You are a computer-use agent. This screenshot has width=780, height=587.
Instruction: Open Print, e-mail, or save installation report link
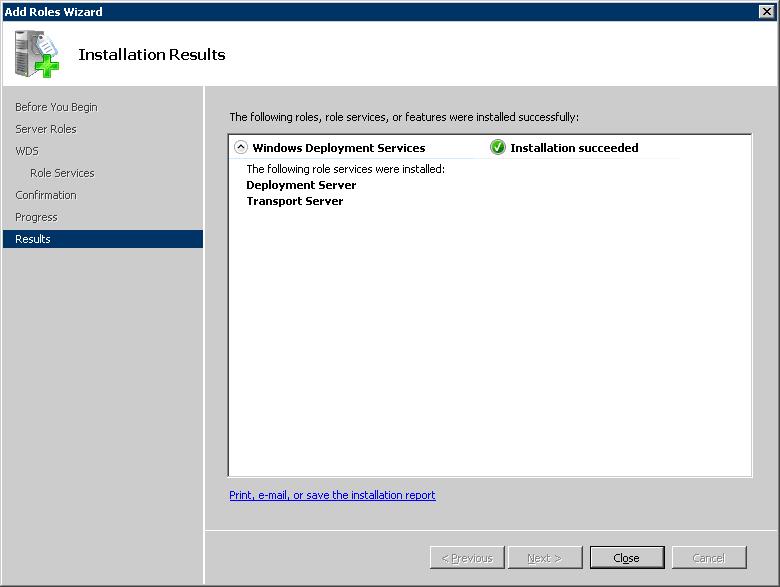(332, 495)
